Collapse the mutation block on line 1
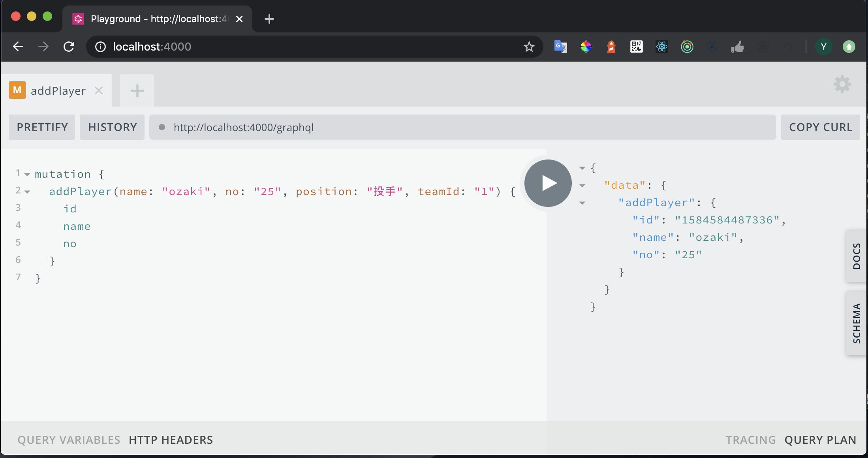Screen dimensions: 868x458 [27, 174]
